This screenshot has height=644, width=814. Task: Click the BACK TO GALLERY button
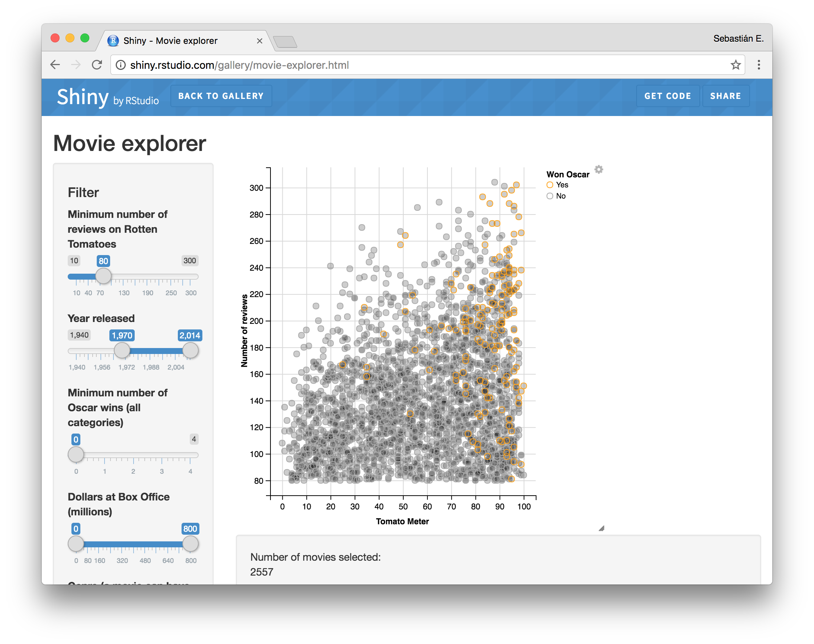[x=221, y=96]
